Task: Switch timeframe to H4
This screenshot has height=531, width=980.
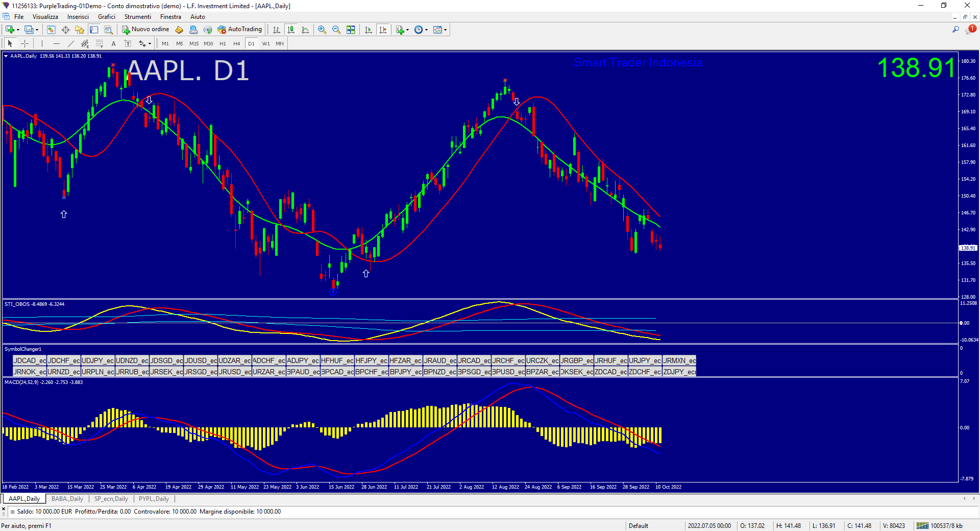Action: [237, 44]
